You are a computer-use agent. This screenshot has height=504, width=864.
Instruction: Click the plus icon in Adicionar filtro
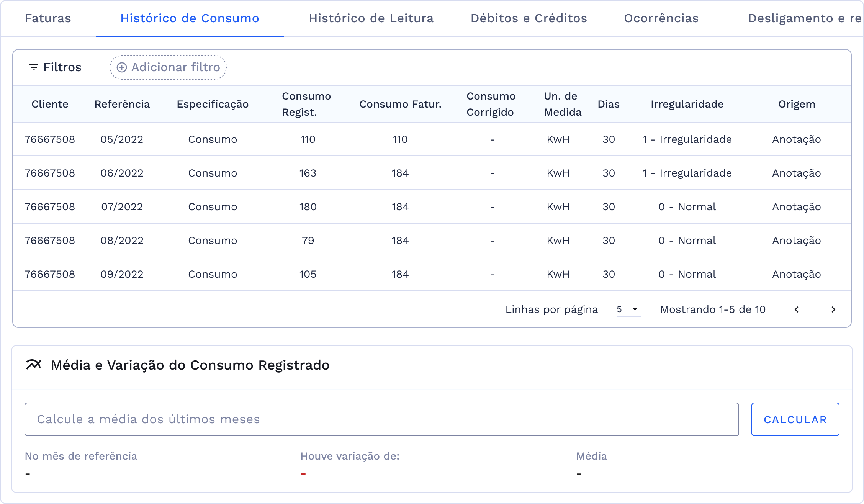tap(122, 68)
